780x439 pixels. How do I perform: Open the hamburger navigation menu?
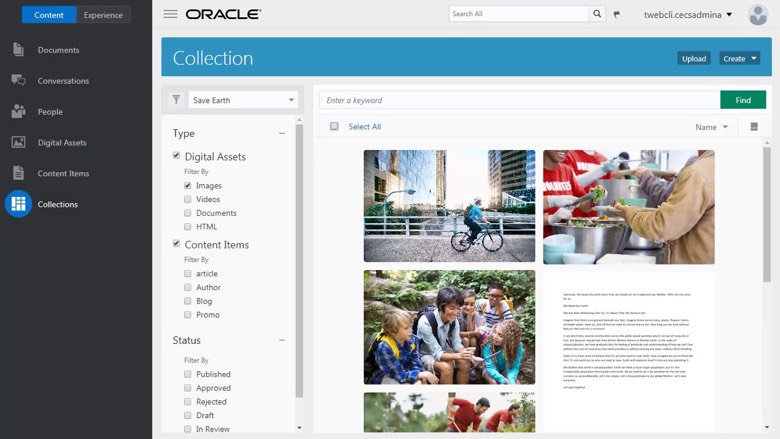pyautogui.click(x=170, y=14)
